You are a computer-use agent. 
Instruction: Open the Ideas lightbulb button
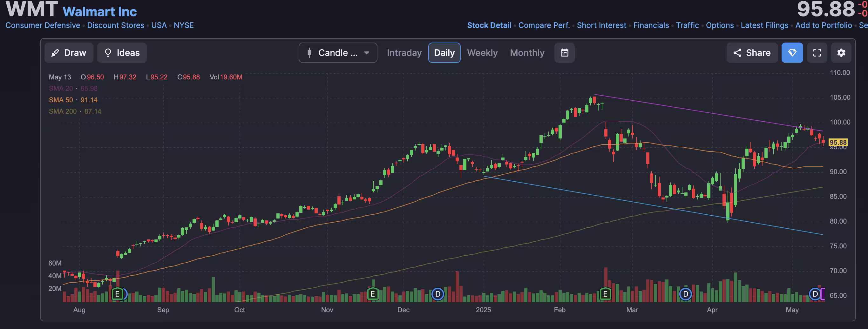122,53
